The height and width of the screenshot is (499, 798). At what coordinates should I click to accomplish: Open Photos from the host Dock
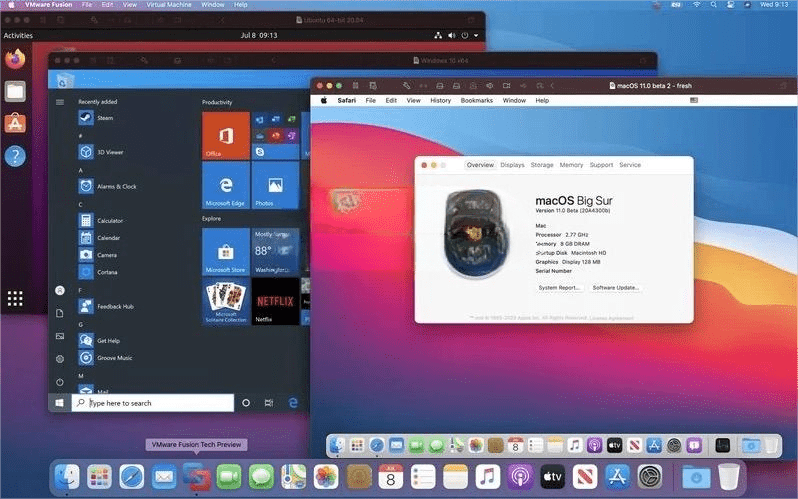pyautogui.click(x=326, y=477)
